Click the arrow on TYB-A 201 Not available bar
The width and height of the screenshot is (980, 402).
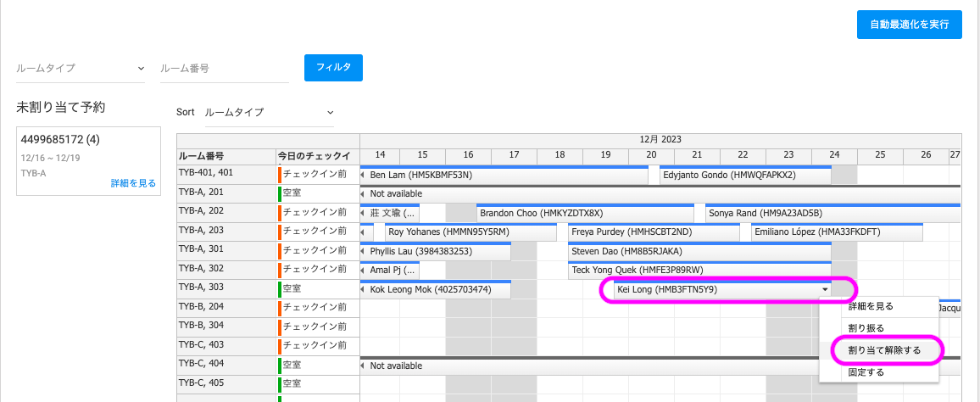coord(364,194)
